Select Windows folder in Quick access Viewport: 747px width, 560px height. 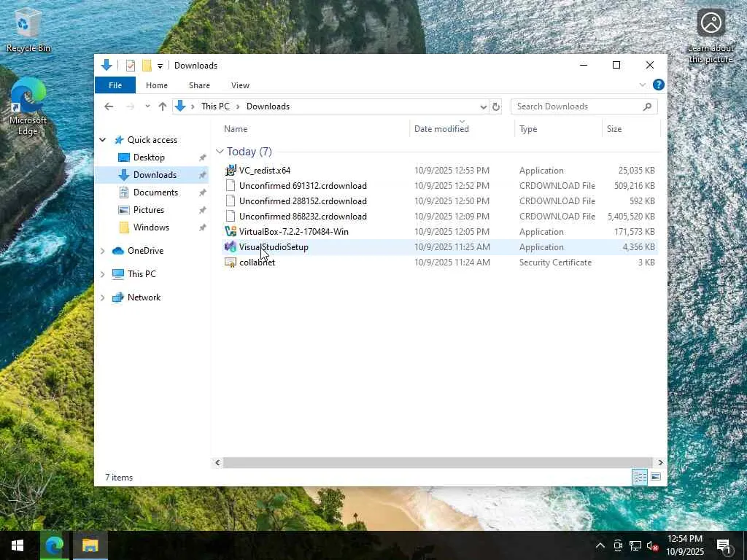[x=151, y=227]
